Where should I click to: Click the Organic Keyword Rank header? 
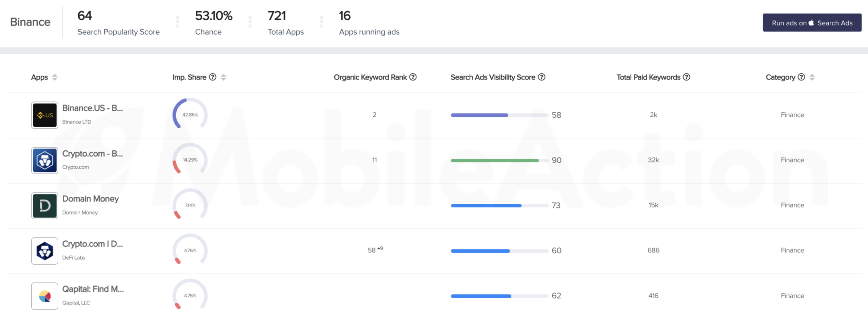pos(370,77)
